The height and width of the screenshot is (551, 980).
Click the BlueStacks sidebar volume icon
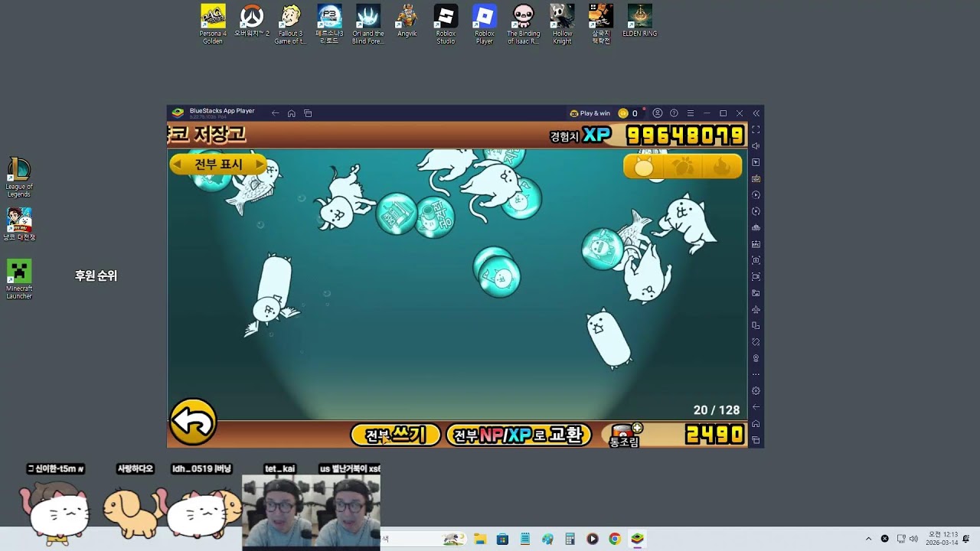pos(756,146)
